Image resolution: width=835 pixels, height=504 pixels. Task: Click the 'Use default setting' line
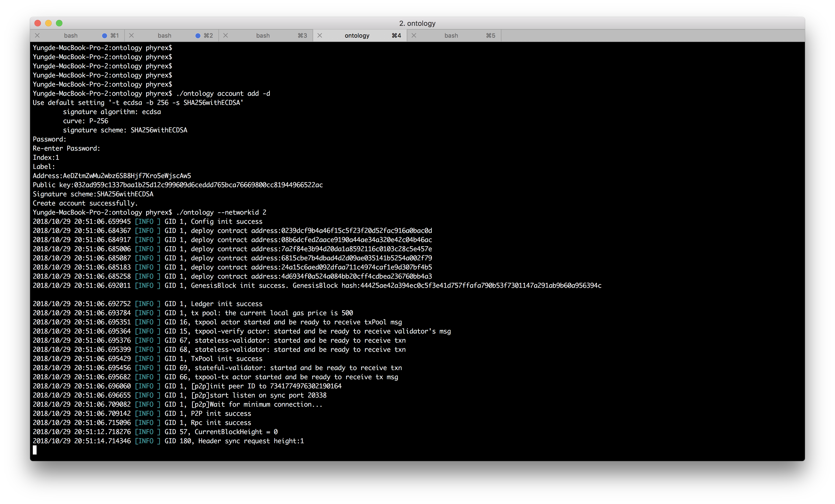point(138,103)
